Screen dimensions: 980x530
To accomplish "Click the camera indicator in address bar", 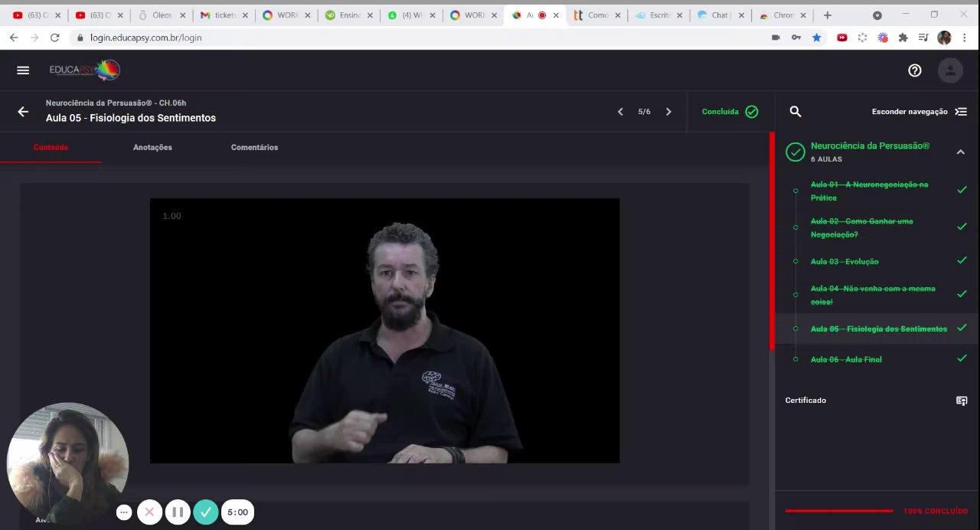I will coord(776,38).
